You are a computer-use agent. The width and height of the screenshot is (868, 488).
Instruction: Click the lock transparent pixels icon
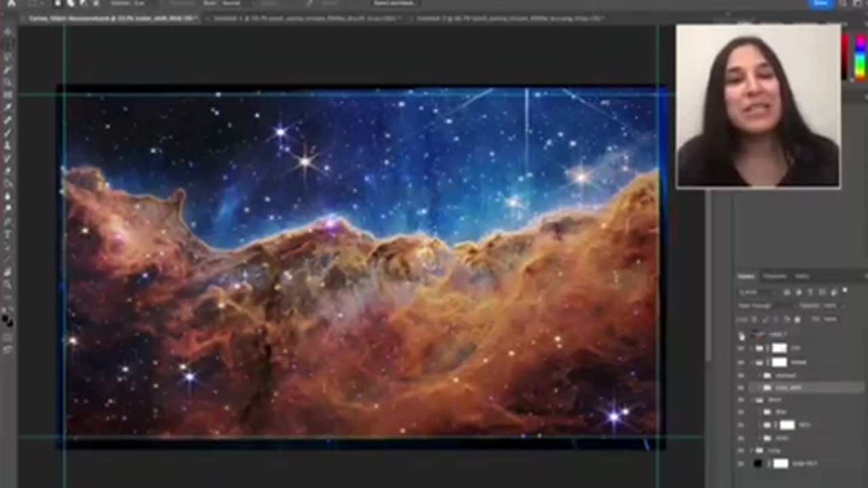tap(755, 319)
